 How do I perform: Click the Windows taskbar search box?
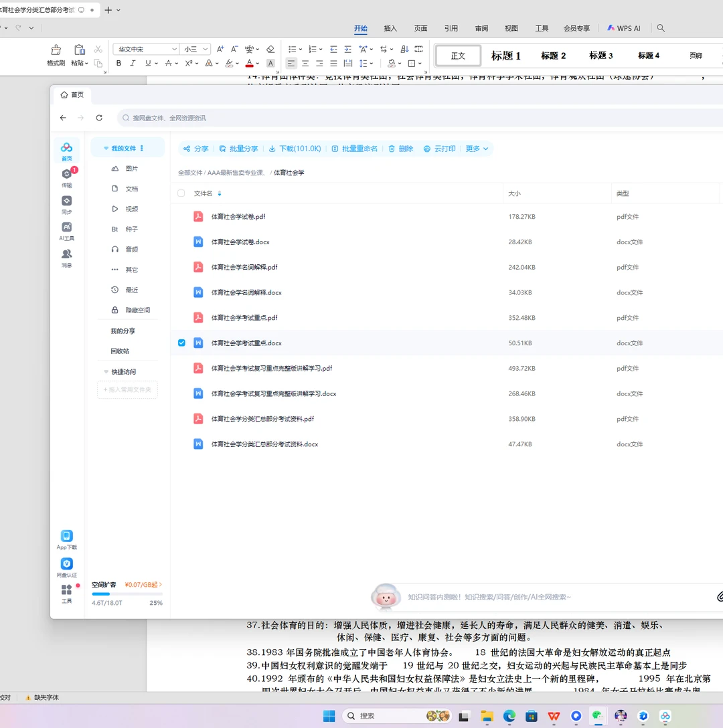[398, 716]
